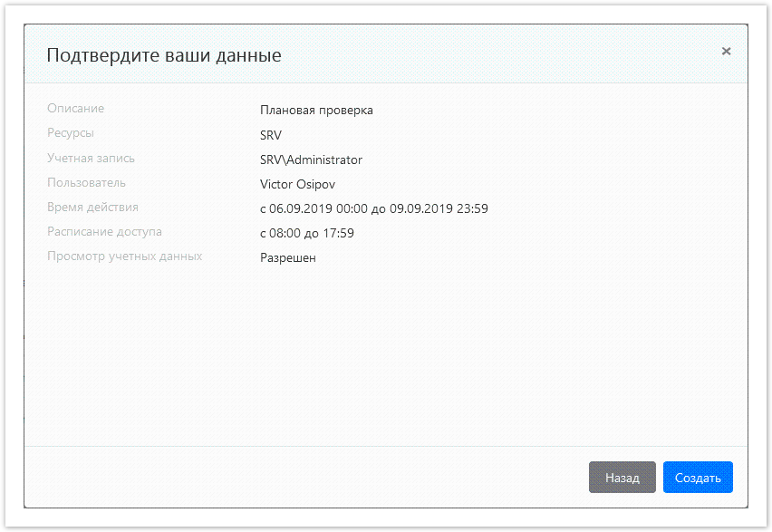This screenshot has width=772, height=532.
Task: Select the permission value Разрешен
Action: point(286,257)
